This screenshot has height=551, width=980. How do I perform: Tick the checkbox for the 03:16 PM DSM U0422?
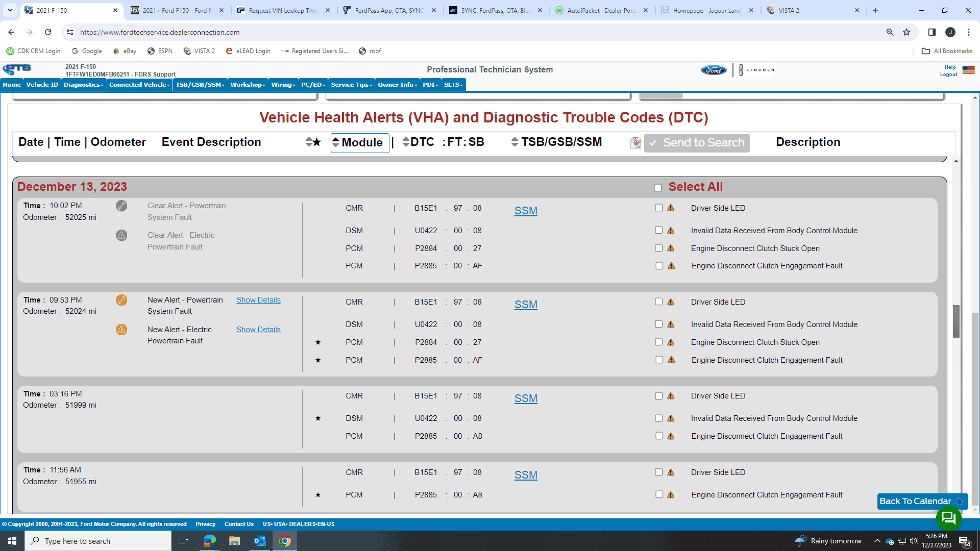coord(659,418)
